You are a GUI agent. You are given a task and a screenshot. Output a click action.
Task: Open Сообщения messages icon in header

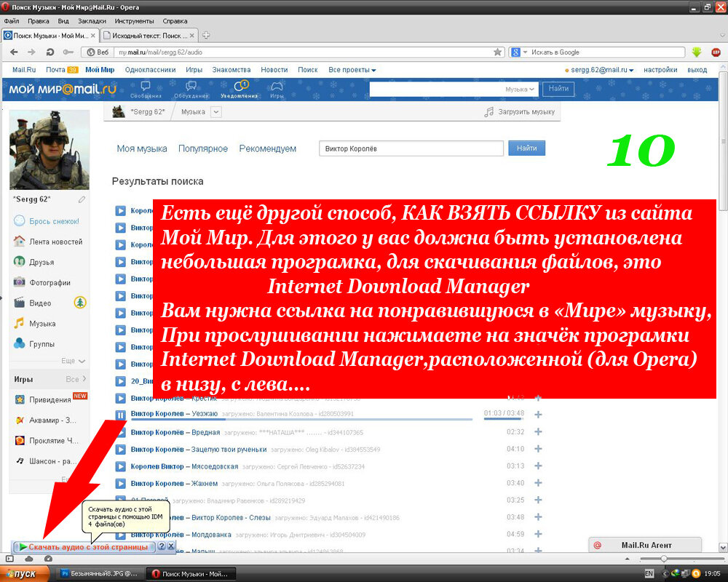[x=146, y=89]
